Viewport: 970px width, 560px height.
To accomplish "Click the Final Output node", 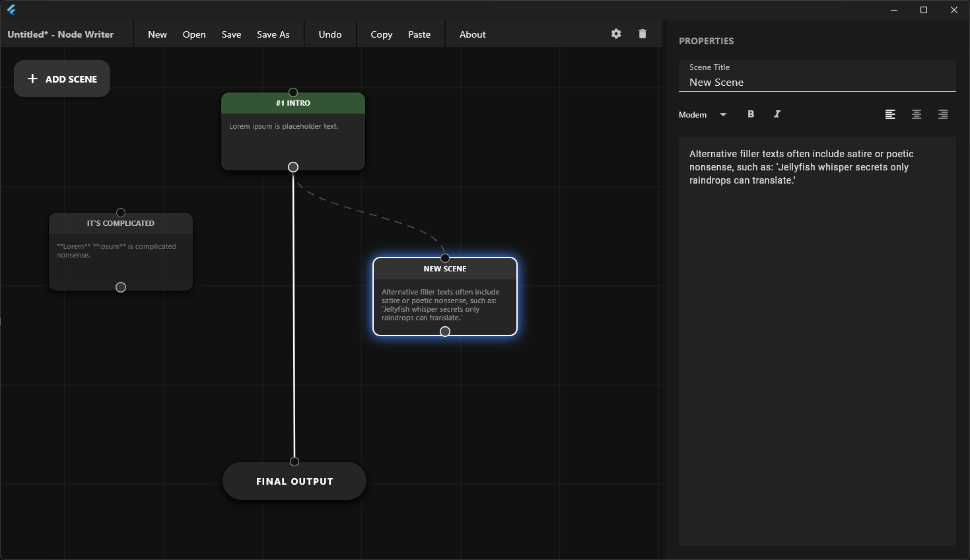I will point(294,481).
